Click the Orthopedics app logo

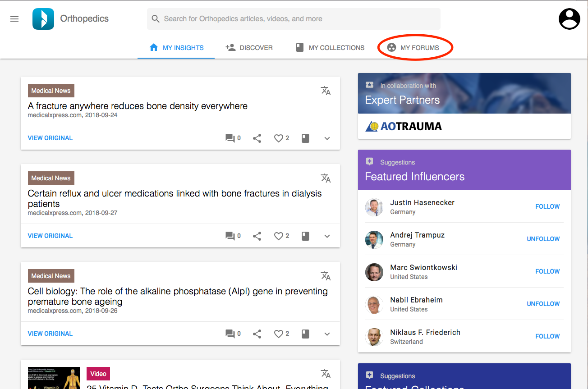pos(43,19)
